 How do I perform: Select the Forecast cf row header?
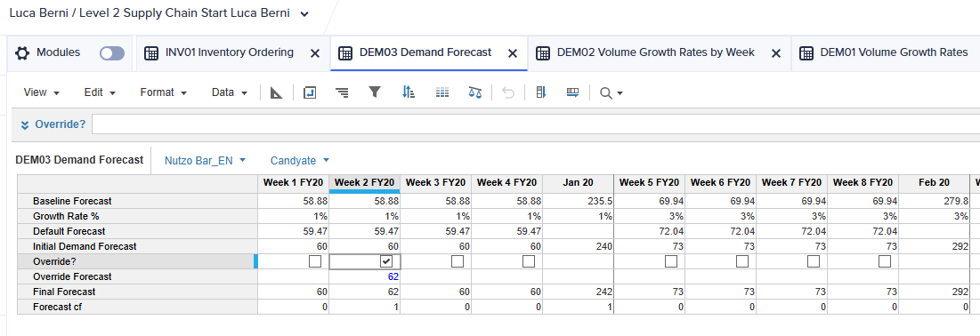(137, 307)
